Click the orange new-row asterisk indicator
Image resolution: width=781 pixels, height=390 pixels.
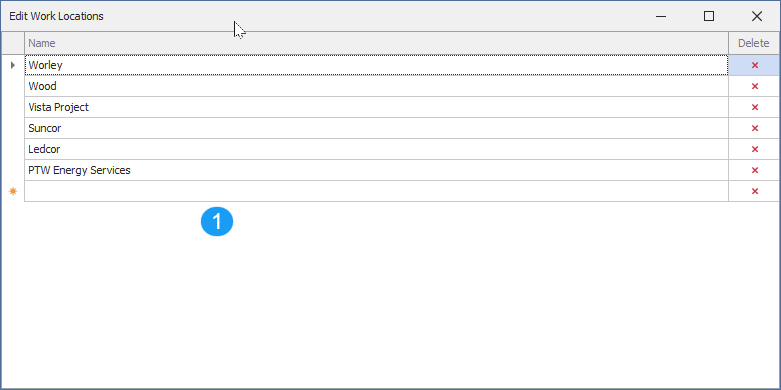pyautogui.click(x=13, y=191)
